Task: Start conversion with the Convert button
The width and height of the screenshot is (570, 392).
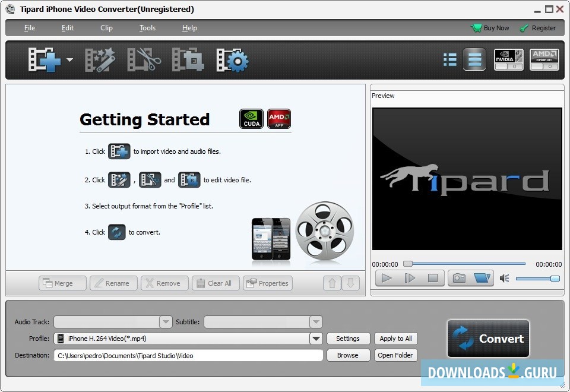Action: [488, 339]
